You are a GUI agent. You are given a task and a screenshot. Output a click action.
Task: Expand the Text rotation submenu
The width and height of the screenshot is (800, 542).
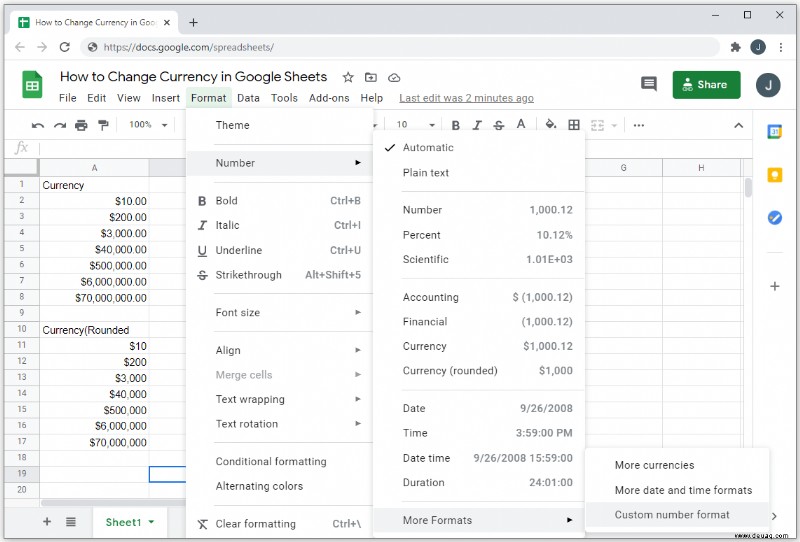click(x=280, y=424)
